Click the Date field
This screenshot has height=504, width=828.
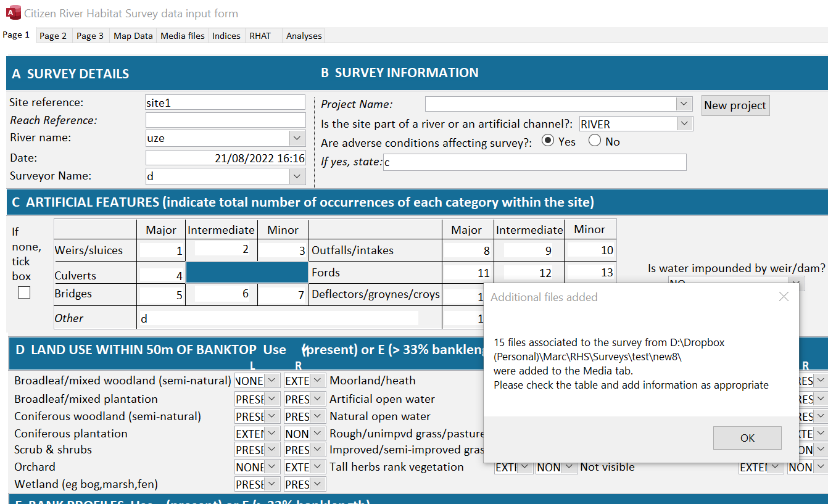pos(225,159)
